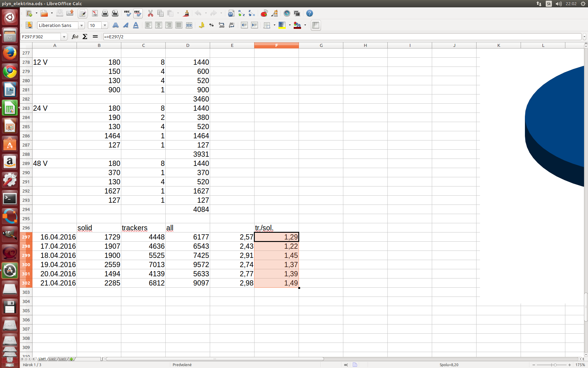Click the Export as PDF icon
Image resolution: width=588 pixels, height=368 pixels.
[x=95, y=13]
